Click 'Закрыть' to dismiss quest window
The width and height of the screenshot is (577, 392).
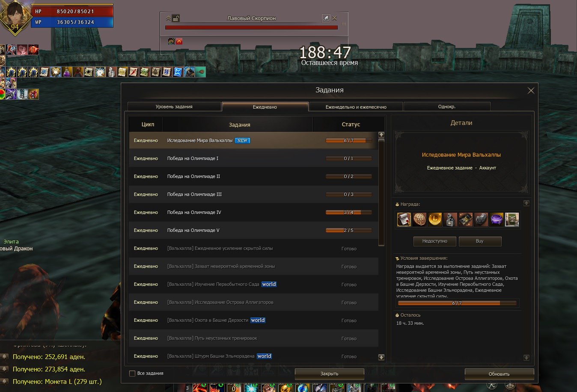329,374
